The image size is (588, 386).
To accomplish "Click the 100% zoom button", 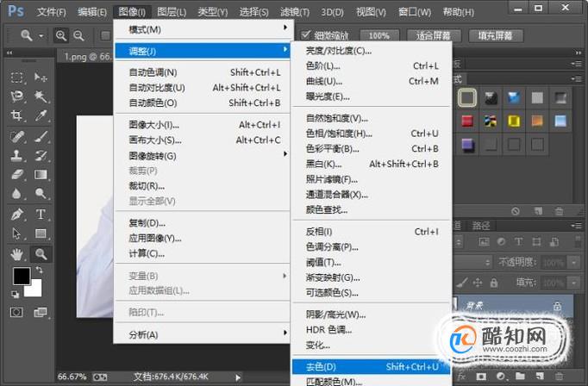I will pos(379,35).
